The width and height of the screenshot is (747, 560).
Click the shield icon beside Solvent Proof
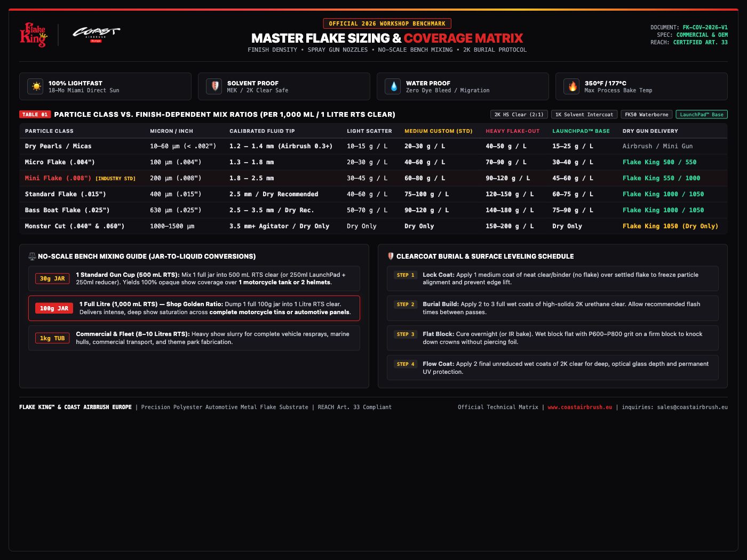point(214,86)
